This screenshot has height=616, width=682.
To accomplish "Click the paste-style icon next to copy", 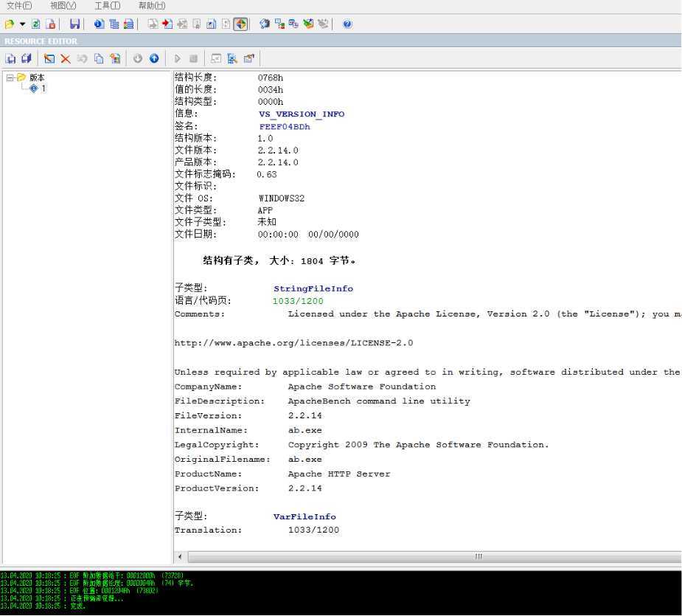I will point(115,58).
